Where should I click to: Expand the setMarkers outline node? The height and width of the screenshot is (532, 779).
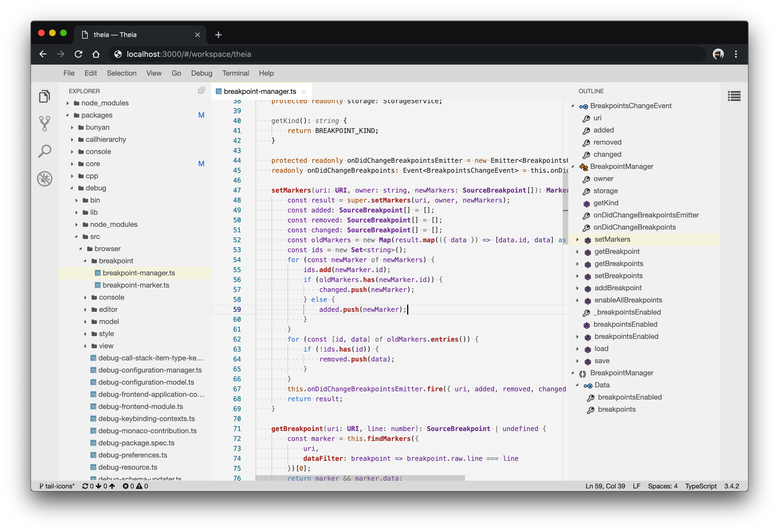[x=577, y=239]
